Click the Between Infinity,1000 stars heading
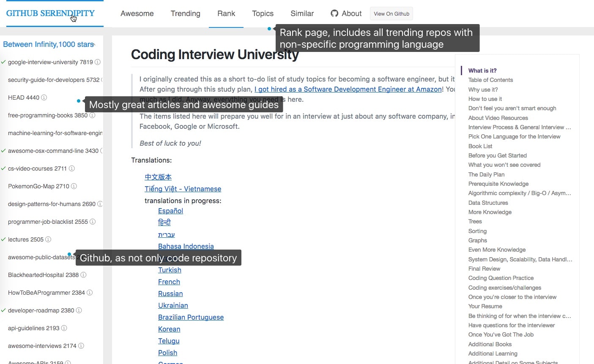This screenshot has height=364, width=594. (49, 44)
